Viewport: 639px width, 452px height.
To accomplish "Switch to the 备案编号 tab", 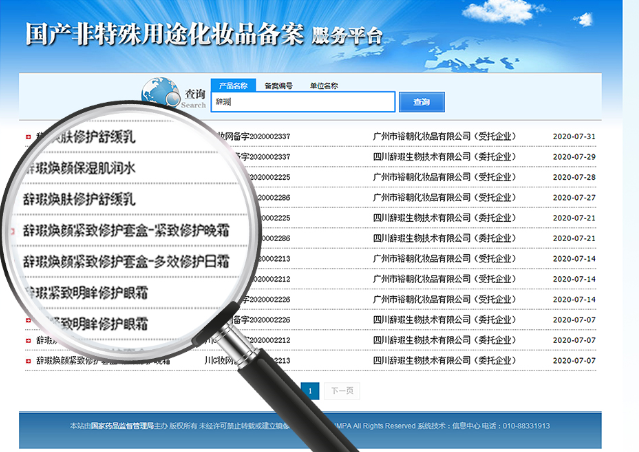I will pos(278,86).
